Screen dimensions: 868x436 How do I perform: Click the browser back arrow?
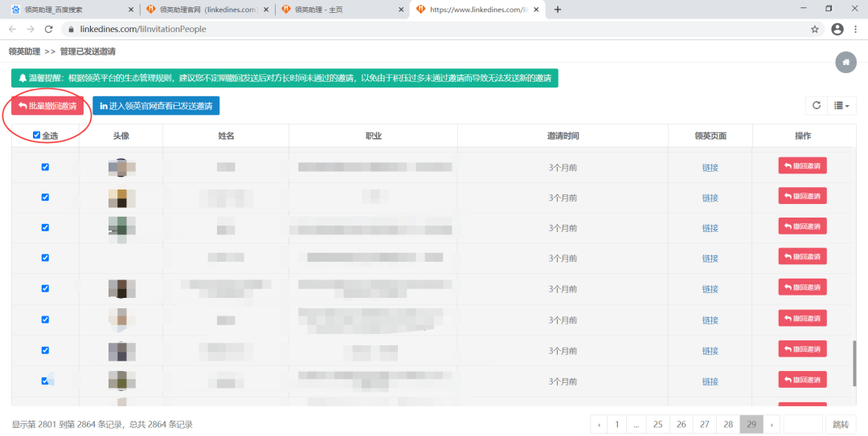(x=12, y=29)
